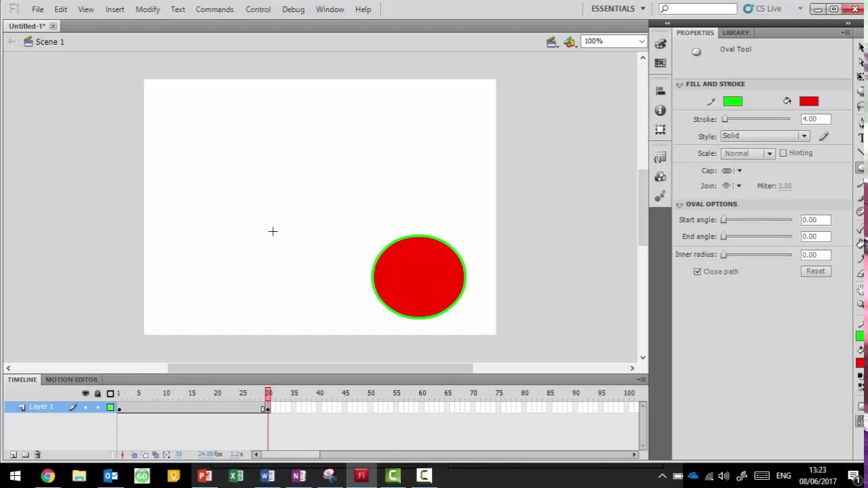Open the Info panel icon
Viewport: 868px width, 488px height.
click(x=660, y=110)
